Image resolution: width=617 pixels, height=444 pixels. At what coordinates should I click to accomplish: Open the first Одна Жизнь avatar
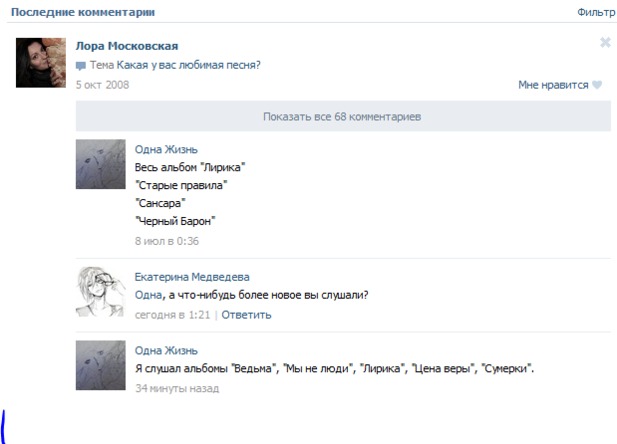101,164
